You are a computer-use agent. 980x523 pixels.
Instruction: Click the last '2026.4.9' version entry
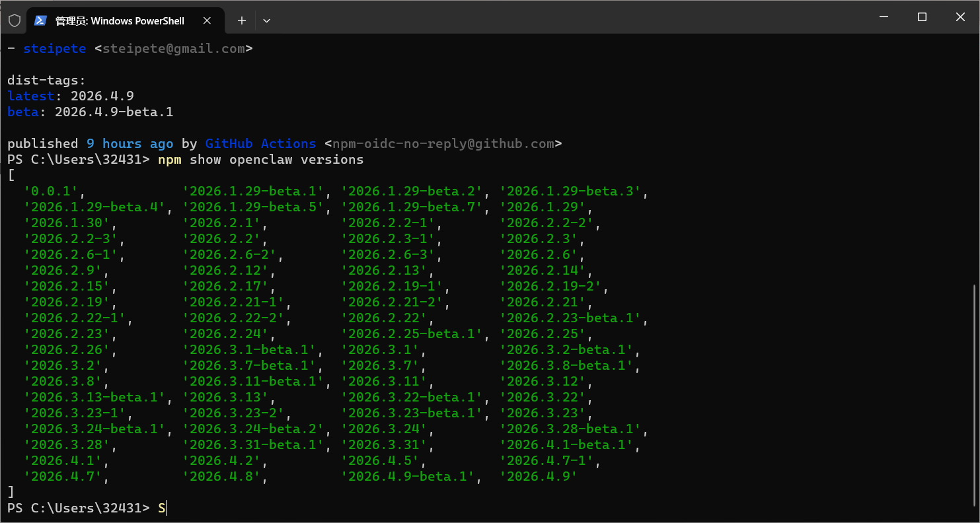click(538, 476)
